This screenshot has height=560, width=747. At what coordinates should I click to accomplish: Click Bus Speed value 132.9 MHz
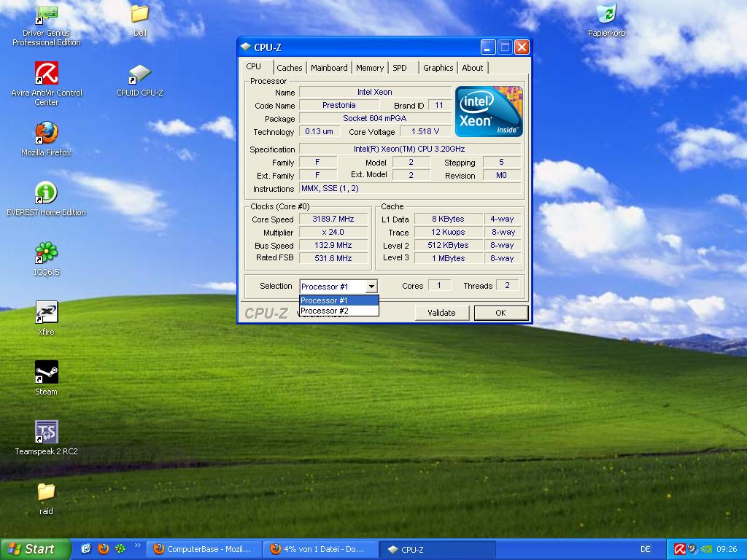click(x=333, y=245)
